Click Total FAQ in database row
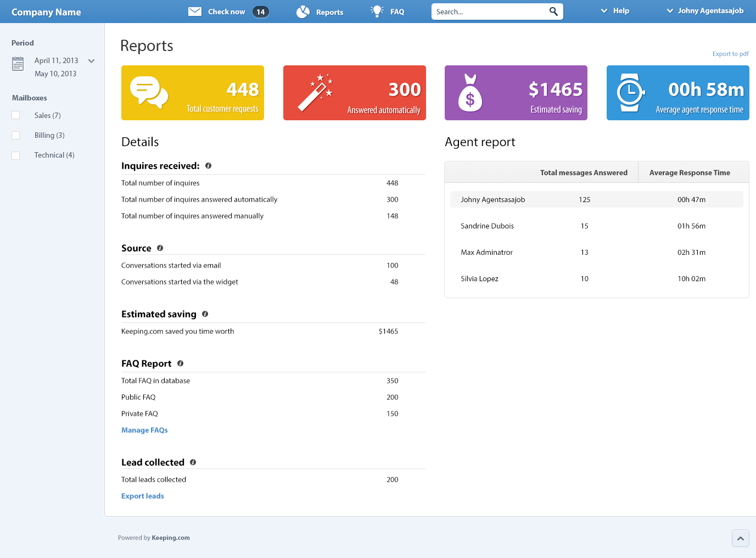 pyautogui.click(x=273, y=381)
